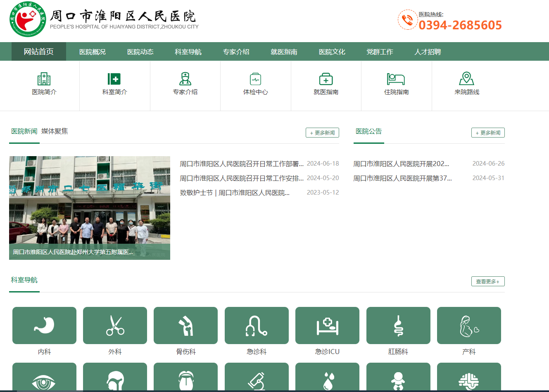Select 急诊ICU bed tile

327,325
